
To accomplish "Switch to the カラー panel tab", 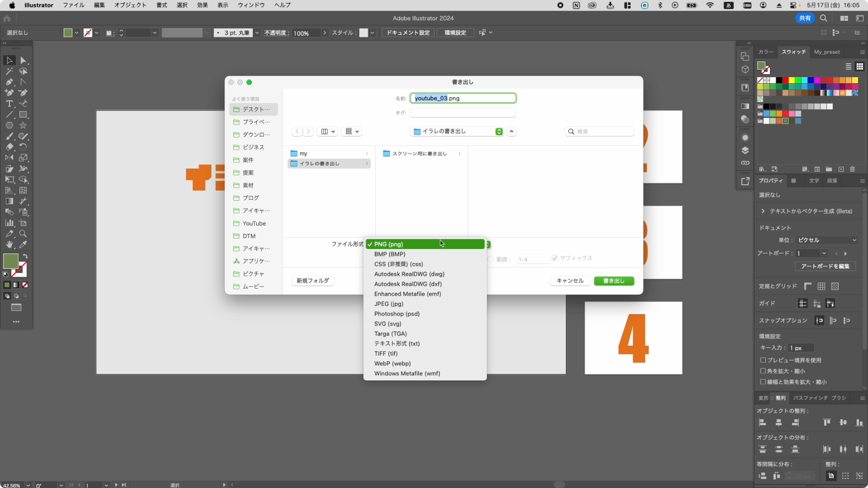I will tap(765, 52).
